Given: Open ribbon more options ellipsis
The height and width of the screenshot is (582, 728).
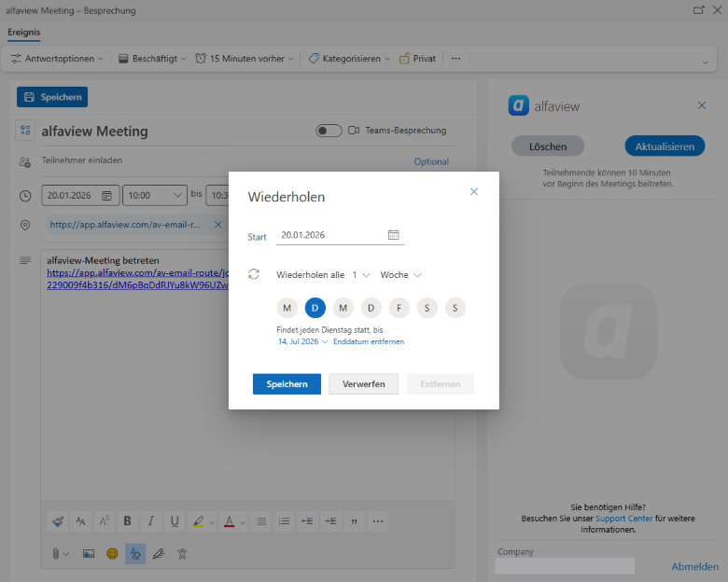Looking at the screenshot, I should click(x=455, y=59).
